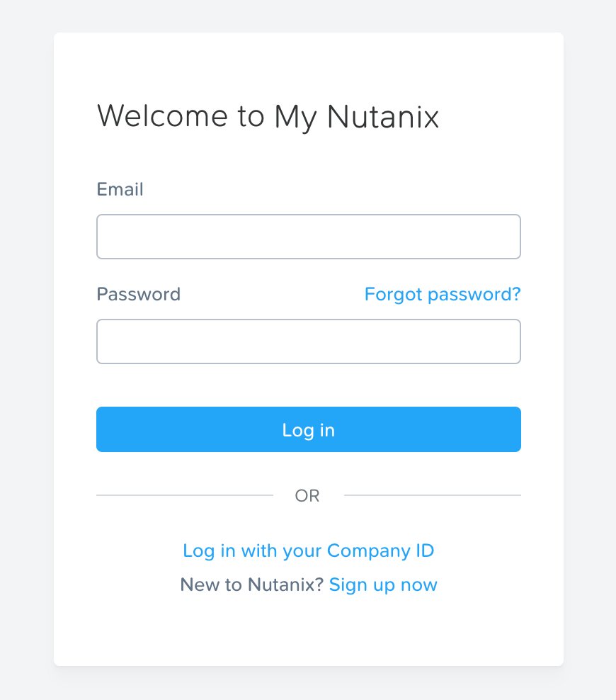The height and width of the screenshot is (700, 616).
Task: Place cursor in the box under Email
Action: pyautogui.click(x=308, y=237)
